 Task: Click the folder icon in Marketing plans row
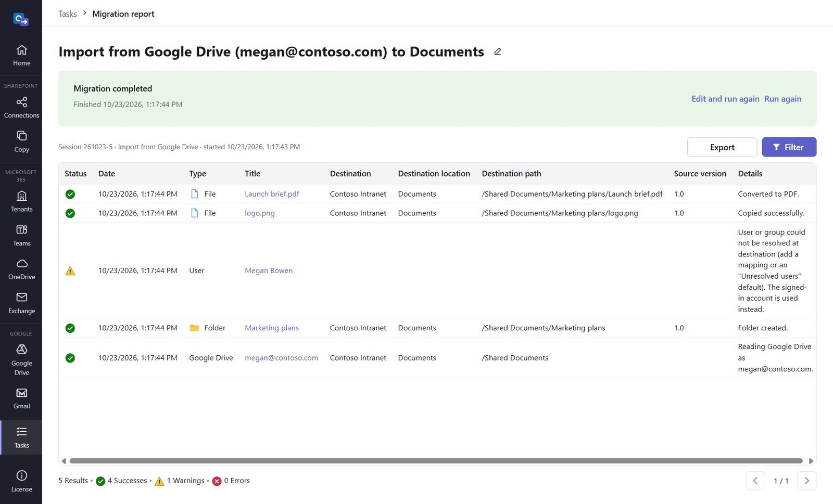click(195, 328)
